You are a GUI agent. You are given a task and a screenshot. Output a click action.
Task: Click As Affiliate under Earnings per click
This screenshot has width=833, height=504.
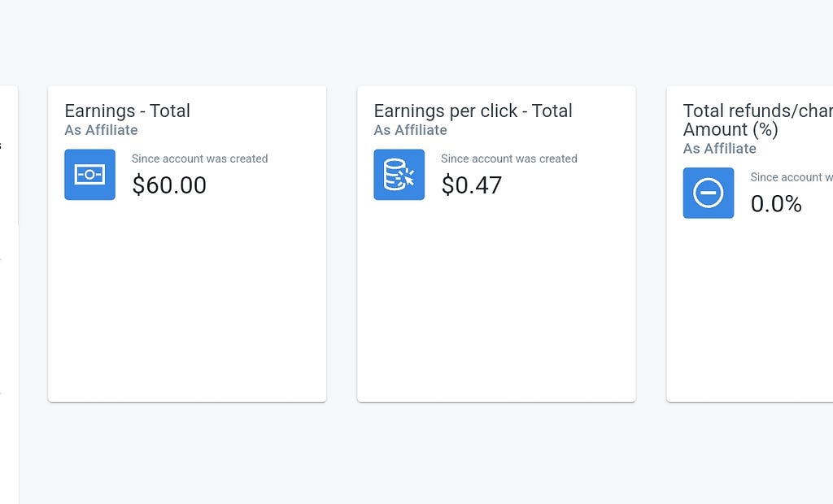410,130
